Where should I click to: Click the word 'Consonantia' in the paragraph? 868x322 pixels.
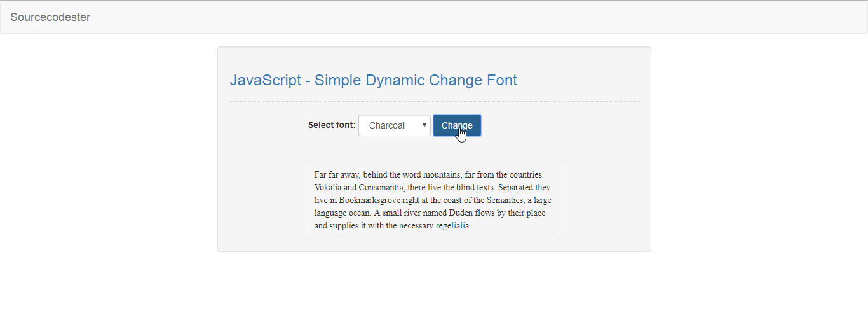point(381,187)
